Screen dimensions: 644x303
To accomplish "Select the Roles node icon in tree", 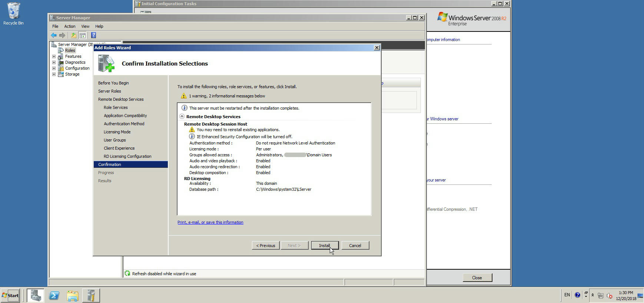I will (61, 50).
